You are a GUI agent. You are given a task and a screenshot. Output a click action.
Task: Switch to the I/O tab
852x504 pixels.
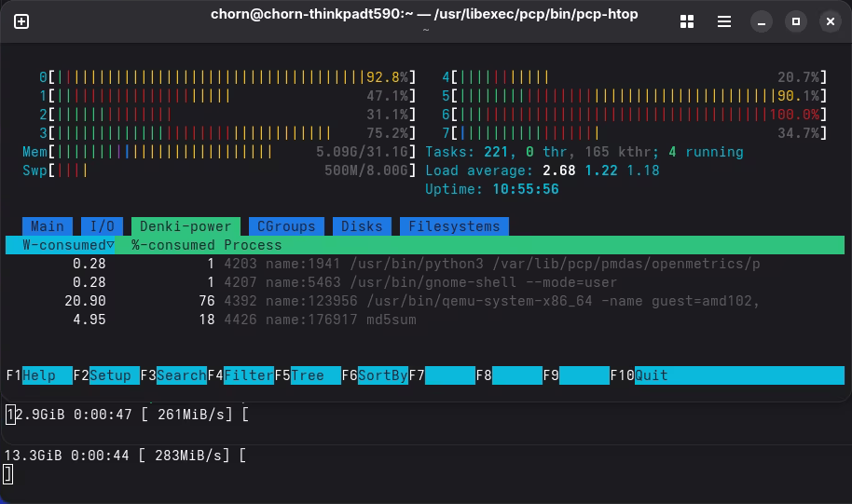pos(103,226)
